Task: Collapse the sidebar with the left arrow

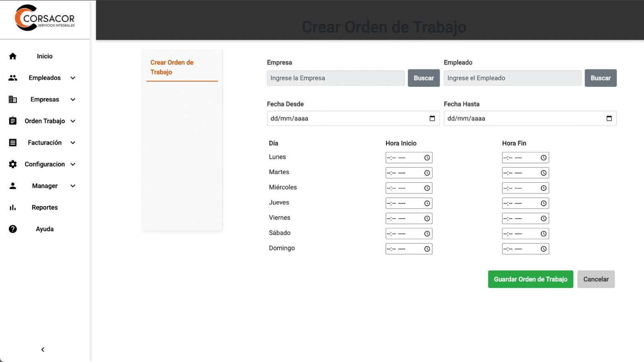Action: tap(43, 349)
